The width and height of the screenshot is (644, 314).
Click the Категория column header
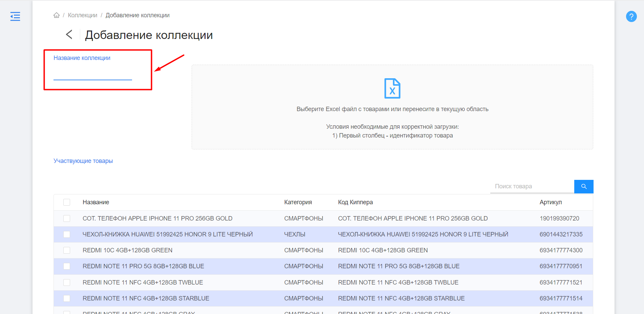pos(298,202)
